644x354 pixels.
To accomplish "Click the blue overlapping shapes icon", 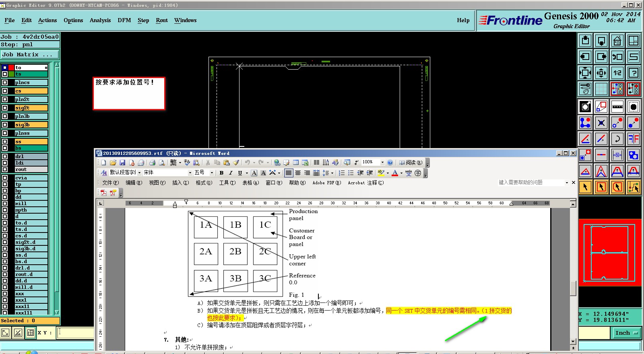I will [634, 155].
